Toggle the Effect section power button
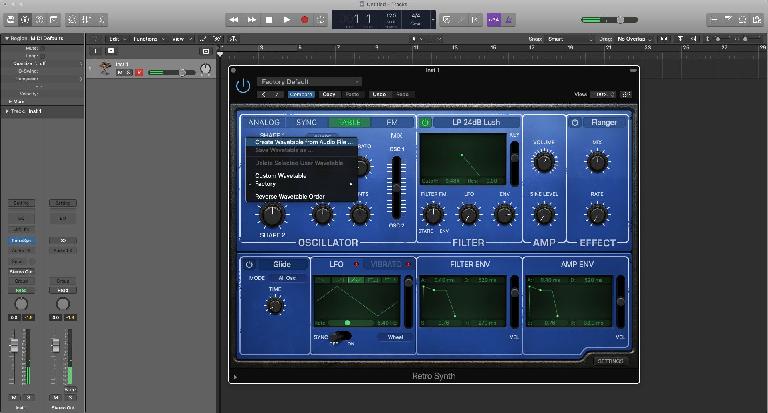Image resolution: width=768 pixels, height=413 pixels. click(575, 122)
